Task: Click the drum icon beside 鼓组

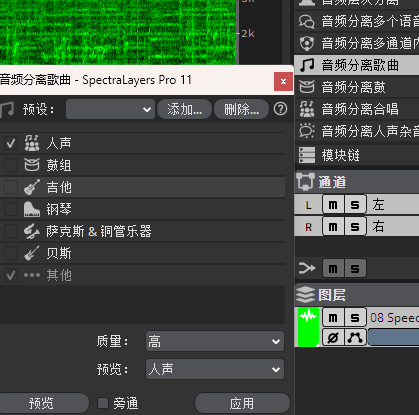Action: click(x=32, y=165)
